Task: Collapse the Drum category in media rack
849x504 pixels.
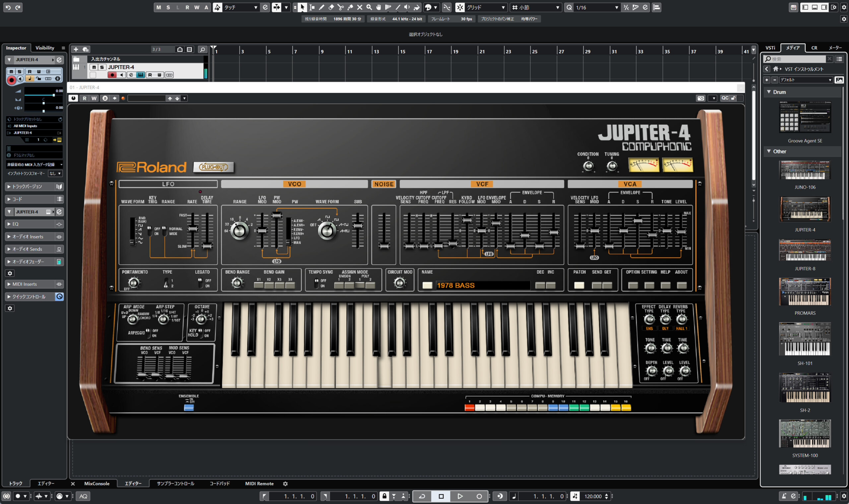Action: click(769, 92)
